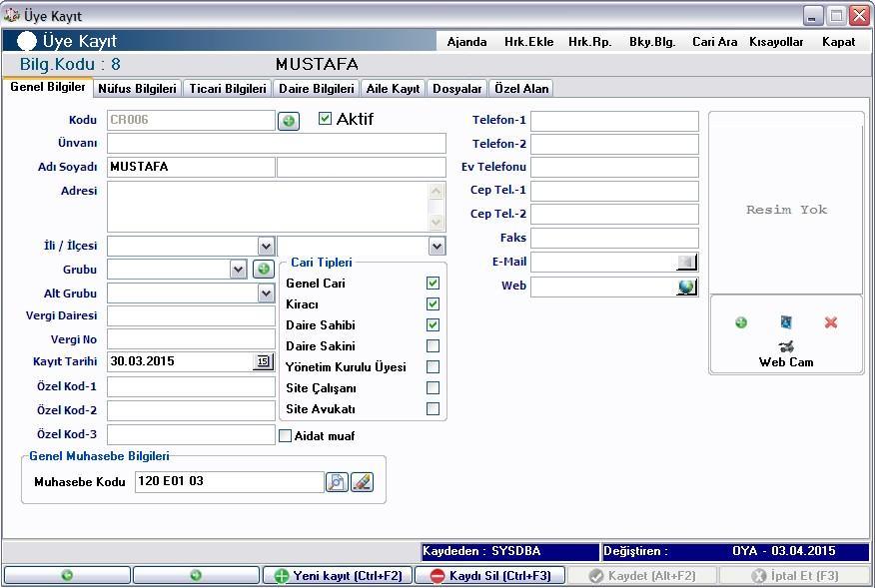Screen dimensions: 875x588
Task: Open Ajanda from the top menu
Action: (467, 42)
